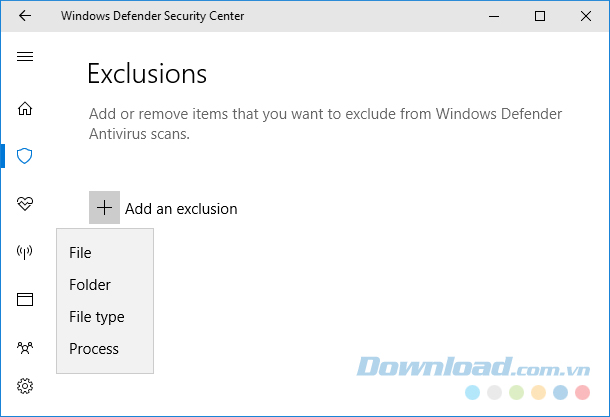Viewport: 610px width, 417px height.
Task: Click the Exclusions page heading
Action: 147,73
